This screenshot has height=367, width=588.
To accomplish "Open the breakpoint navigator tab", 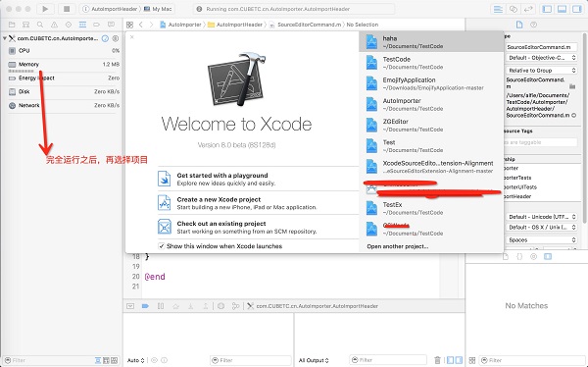I will coord(96,25).
